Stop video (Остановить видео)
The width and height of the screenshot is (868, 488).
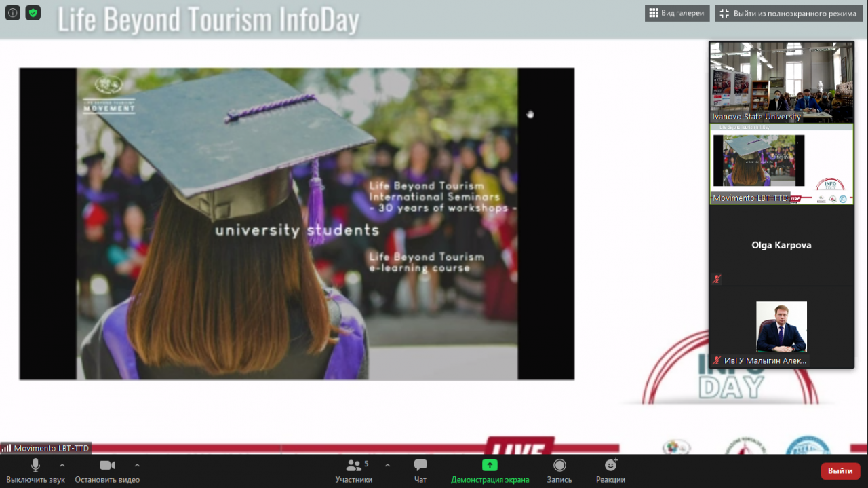(107, 471)
